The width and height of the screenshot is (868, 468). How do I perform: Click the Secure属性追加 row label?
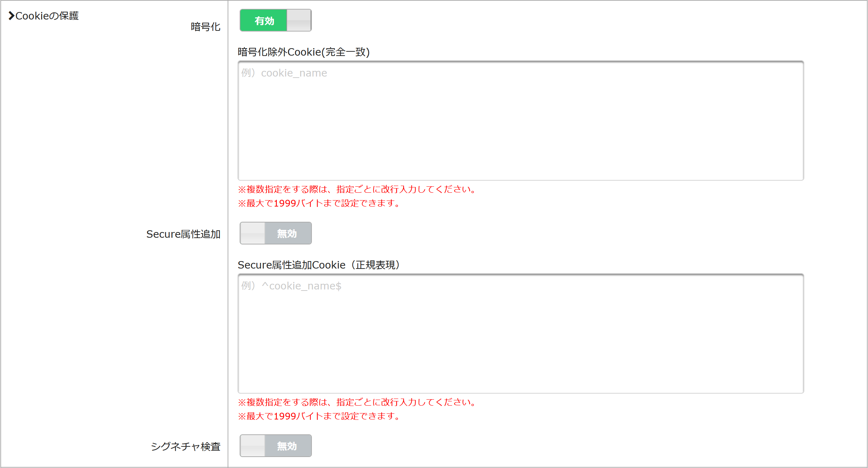183,234
